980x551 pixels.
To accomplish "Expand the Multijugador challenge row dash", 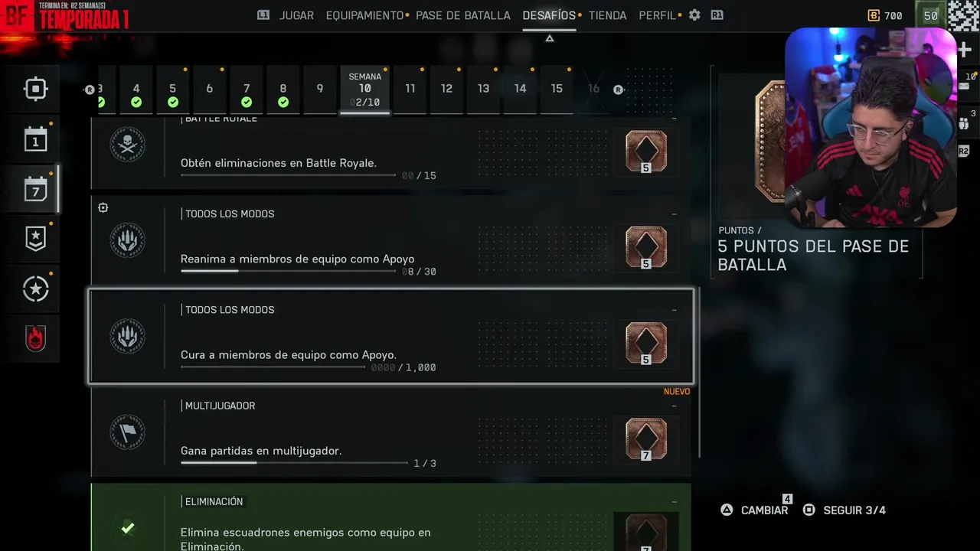I will 674,406.
